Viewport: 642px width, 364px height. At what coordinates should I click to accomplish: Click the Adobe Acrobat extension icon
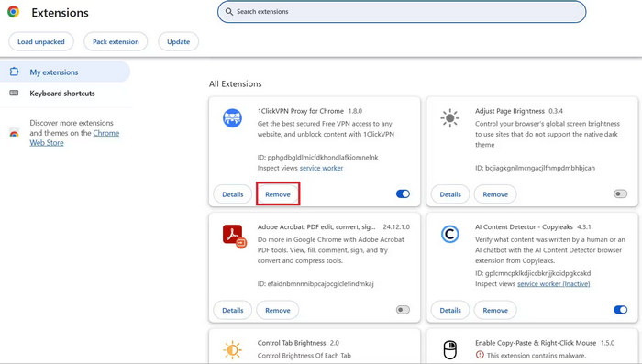point(234,237)
